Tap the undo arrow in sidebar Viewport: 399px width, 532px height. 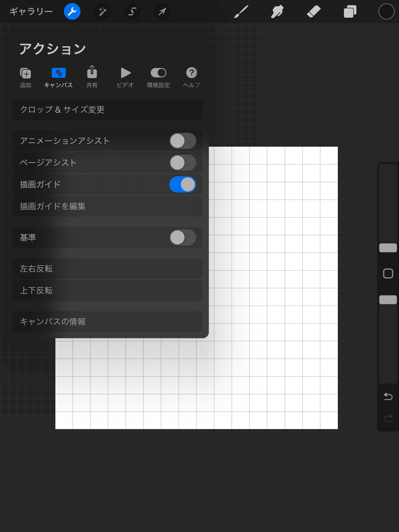tap(388, 396)
